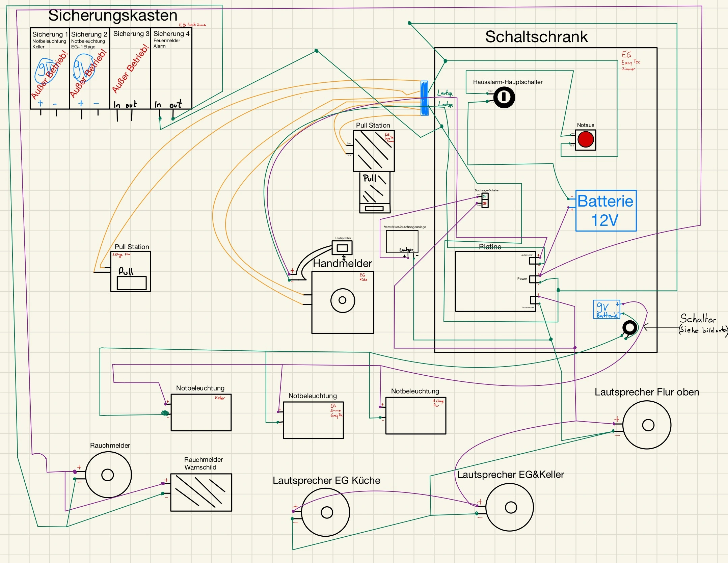Select the Sicherung 3 fuse cell

pos(130,68)
